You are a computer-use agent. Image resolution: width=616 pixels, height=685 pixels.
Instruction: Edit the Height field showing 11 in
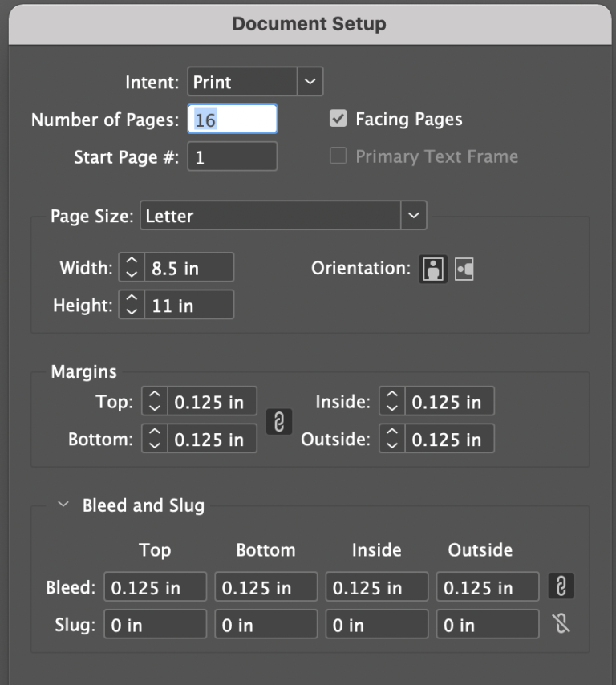click(188, 305)
